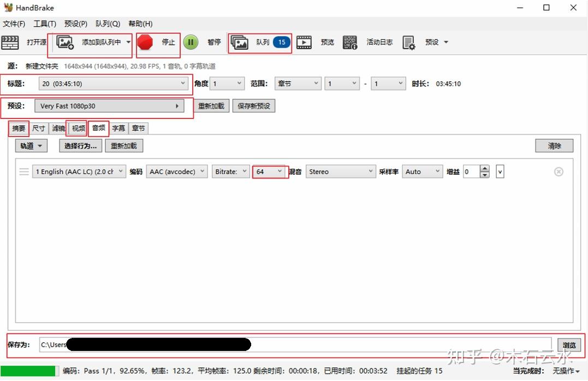Increase audio gain with the stepper arrow
588x381 pixels.
[485, 169]
